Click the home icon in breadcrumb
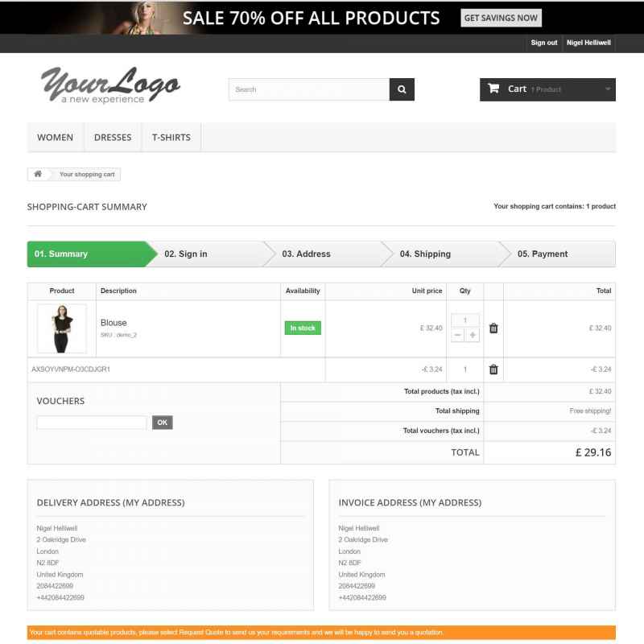 pyautogui.click(x=38, y=174)
